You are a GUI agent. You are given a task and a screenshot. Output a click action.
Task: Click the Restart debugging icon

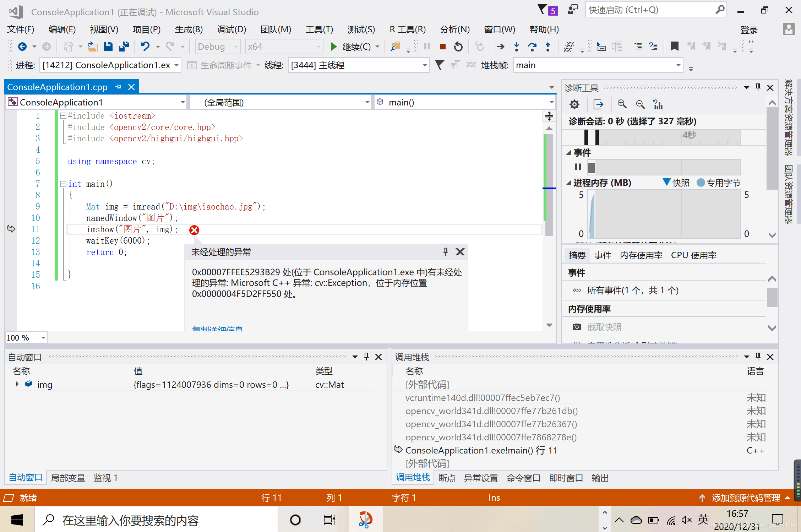click(x=458, y=47)
